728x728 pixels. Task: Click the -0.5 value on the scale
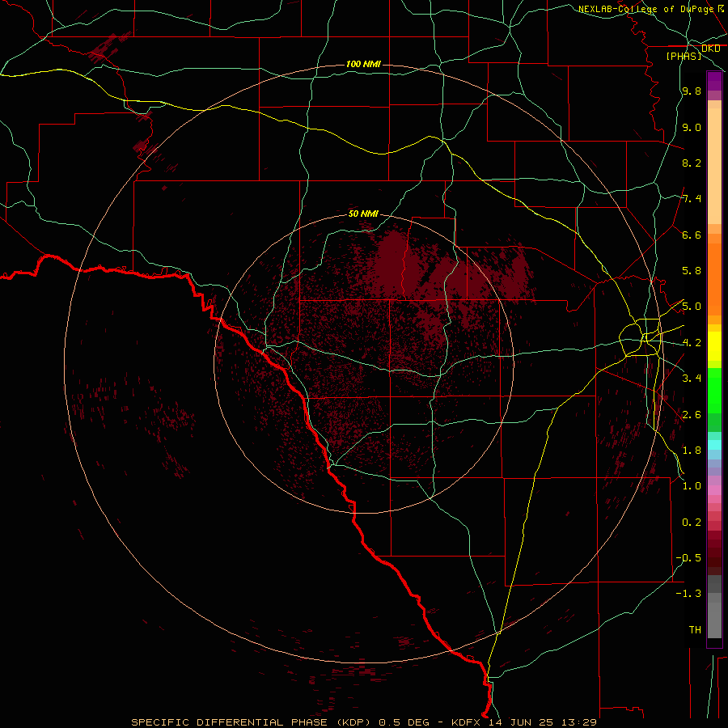pos(688,558)
